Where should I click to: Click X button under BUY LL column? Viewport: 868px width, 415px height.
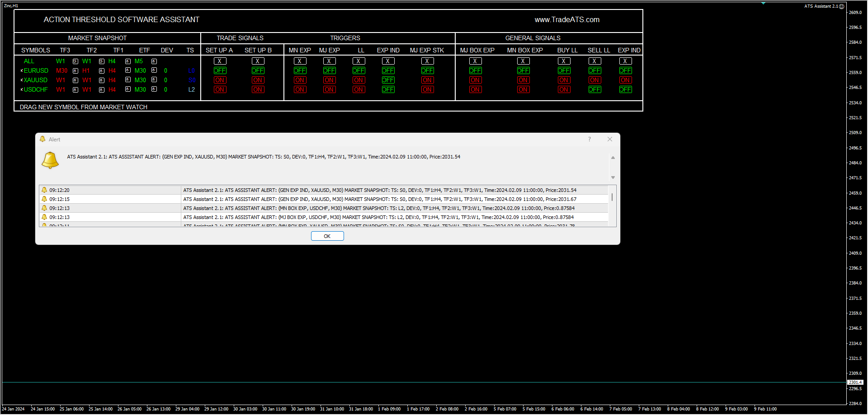coord(564,61)
